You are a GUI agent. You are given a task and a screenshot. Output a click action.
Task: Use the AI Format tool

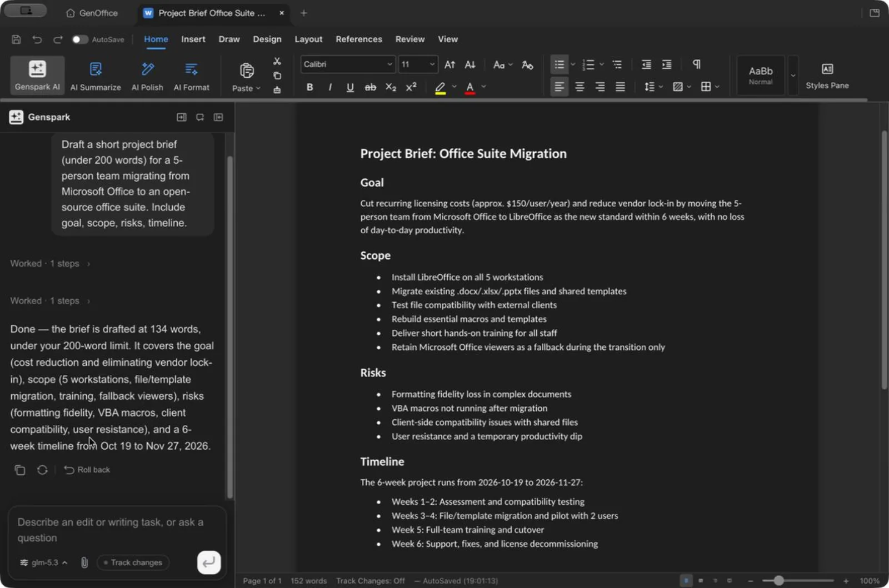click(x=191, y=75)
